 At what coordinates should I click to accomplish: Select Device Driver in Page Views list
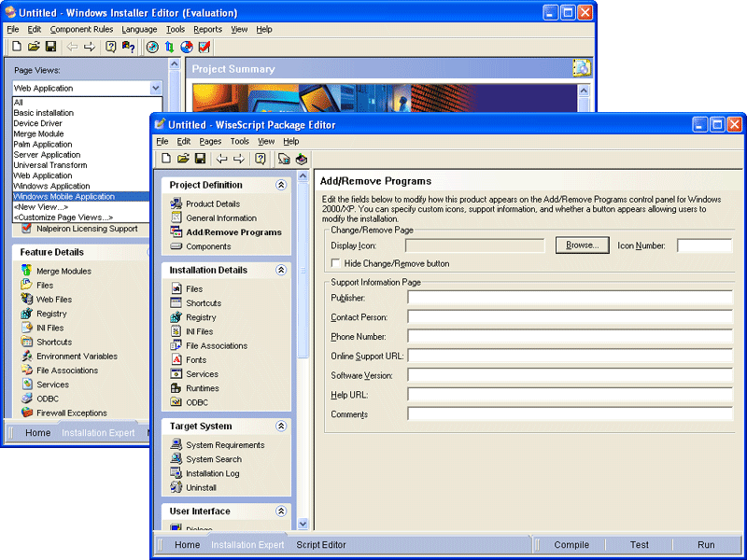coord(80,123)
